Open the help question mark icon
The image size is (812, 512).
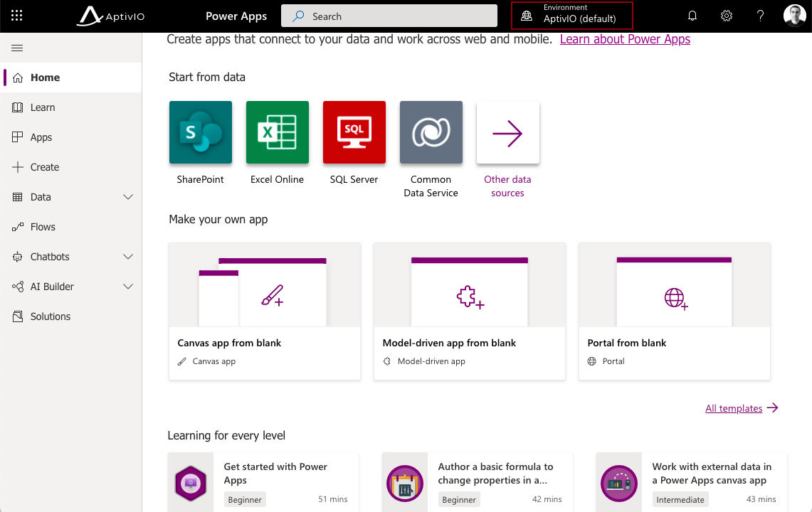coord(760,16)
